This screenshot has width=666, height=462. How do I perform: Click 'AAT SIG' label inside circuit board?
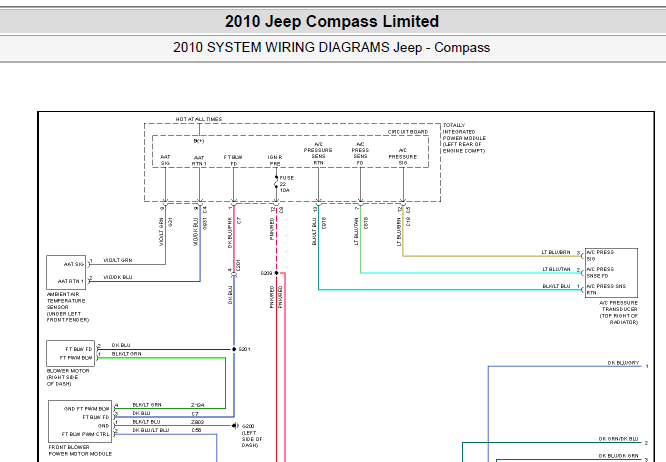click(165, 160)
